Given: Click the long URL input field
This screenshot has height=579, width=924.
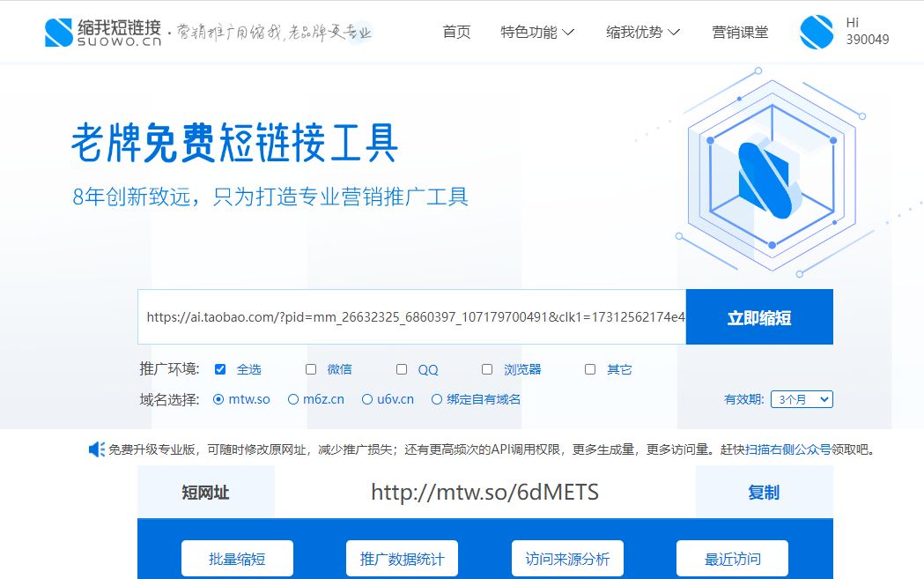Looking at the screenshot, I should pos(410,316).
